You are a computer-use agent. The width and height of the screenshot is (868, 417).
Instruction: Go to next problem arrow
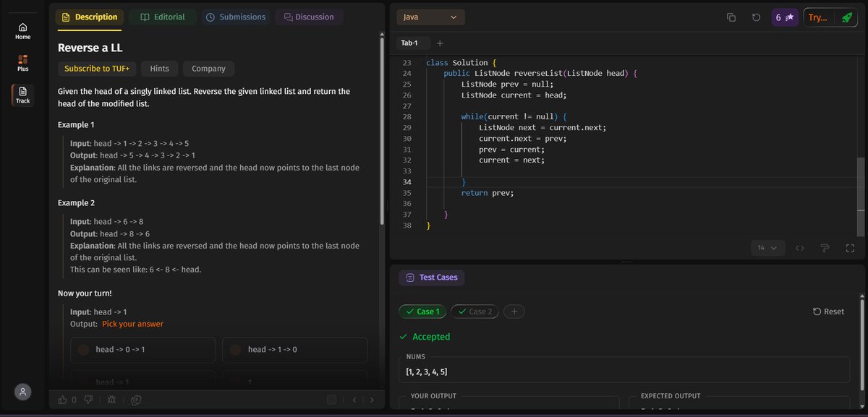click(372, 400)
